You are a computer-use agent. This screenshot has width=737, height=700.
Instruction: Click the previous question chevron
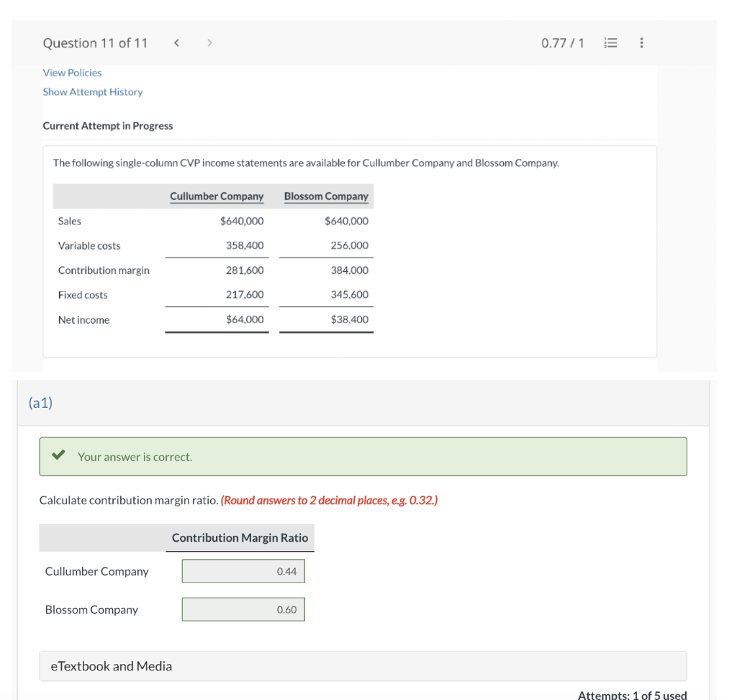[x=176, y=42]
